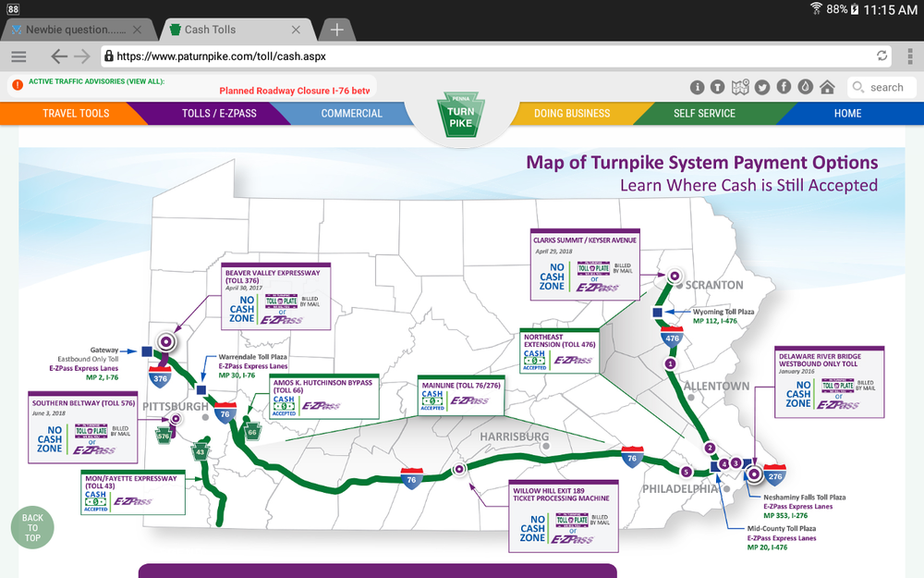
Task: Open the Tolls / E-ZPass menu
Action: pos(219,113)
